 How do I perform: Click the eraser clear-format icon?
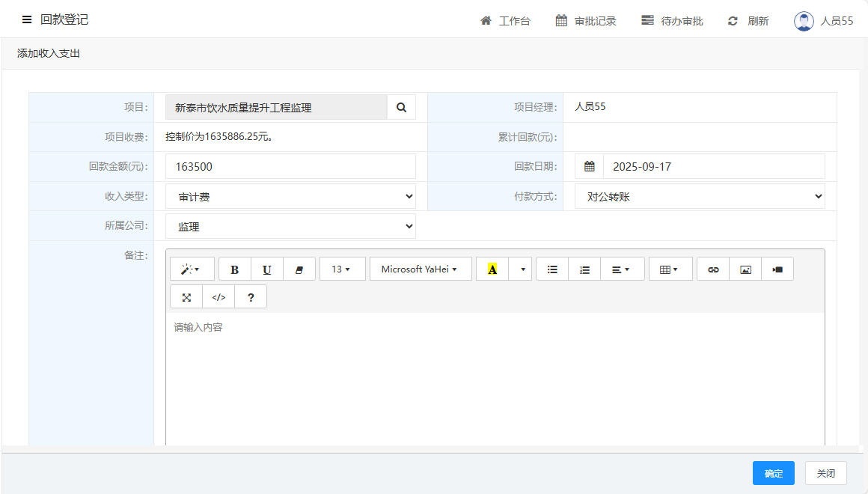[x=299, y=269]
